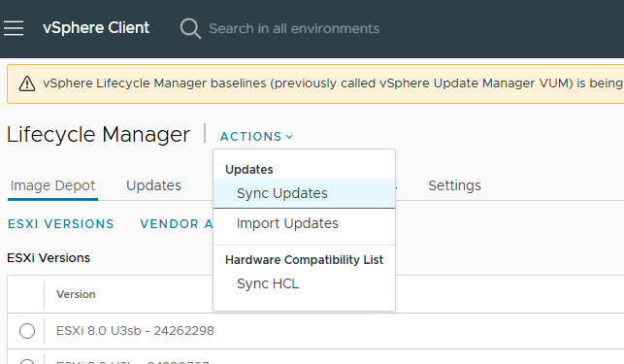
Task: Click the ESXi 8.0 U3sb - 24262298 row text
Action: tap(135, 331)
